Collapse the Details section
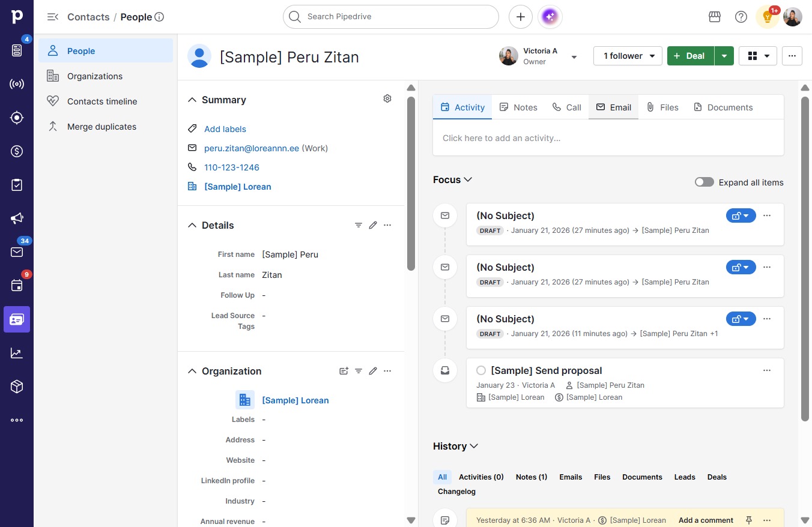Image resolution: width=812 pixels, height=527 pixels. tap(192, 225)
